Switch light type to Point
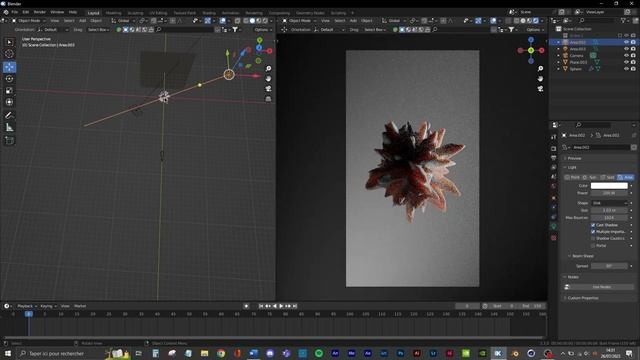 [x=573, y=178]
